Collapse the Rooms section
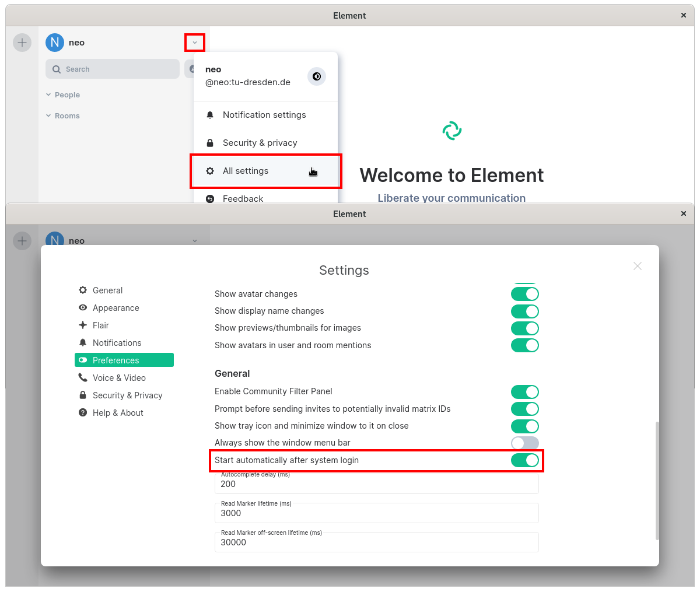This screenshot has height=592, width=700. coord(63,116)
